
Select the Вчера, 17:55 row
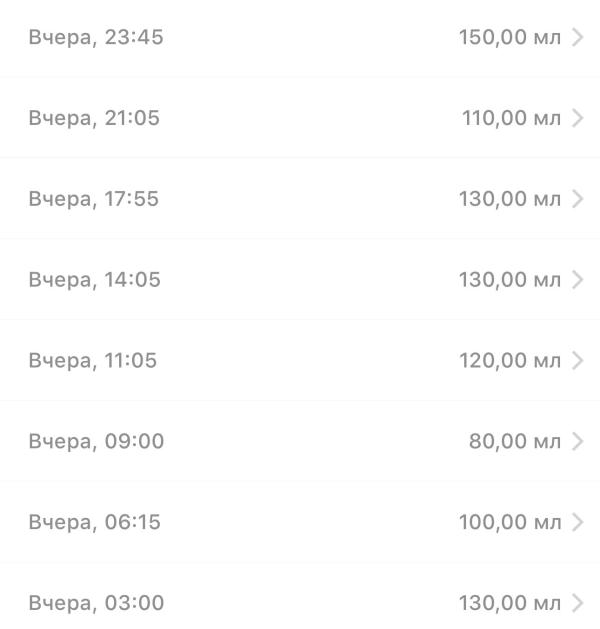coord(93,199)
